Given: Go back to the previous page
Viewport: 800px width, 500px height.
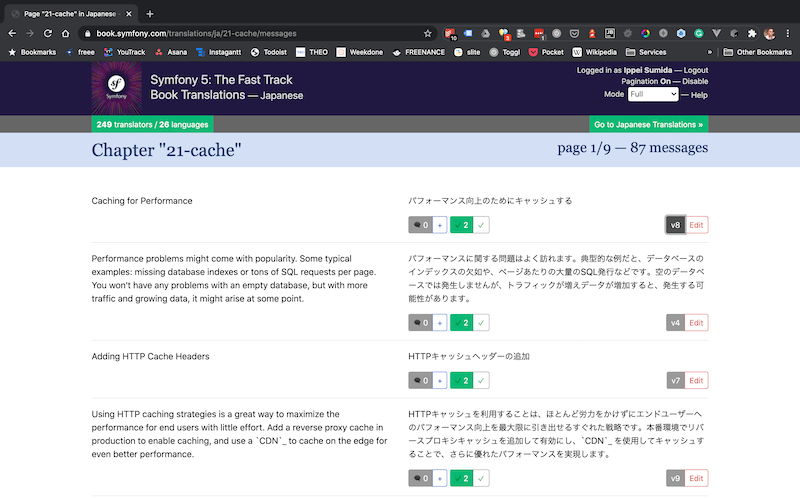Looking at the screenshot, I should pos(12,34).
